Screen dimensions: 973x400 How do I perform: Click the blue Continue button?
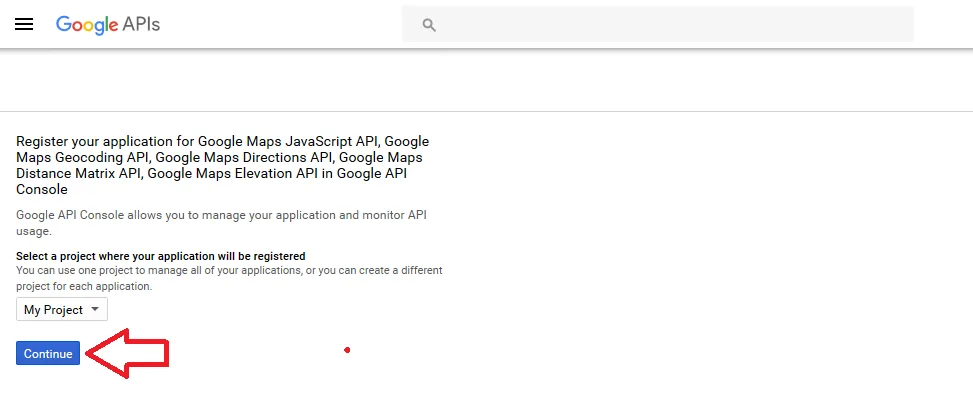(48, 353)
